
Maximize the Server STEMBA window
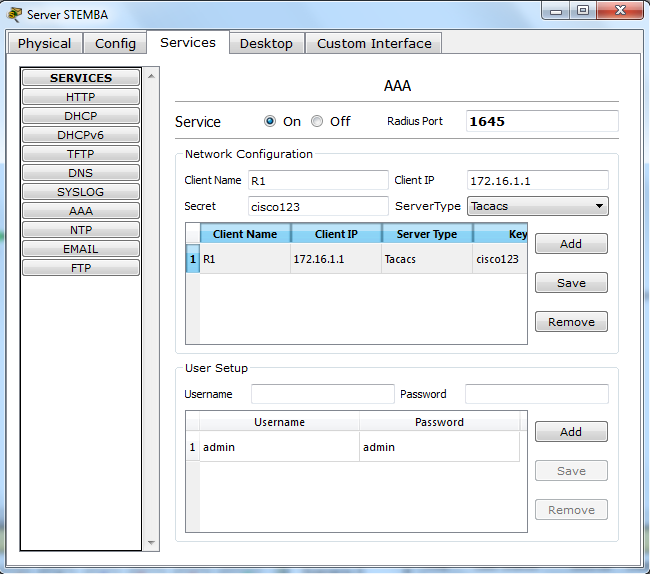[x=583, y=11]
